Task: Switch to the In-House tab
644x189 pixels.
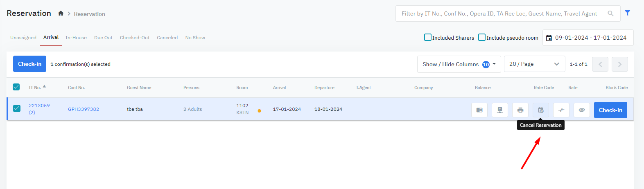Action: click(76, 38)
